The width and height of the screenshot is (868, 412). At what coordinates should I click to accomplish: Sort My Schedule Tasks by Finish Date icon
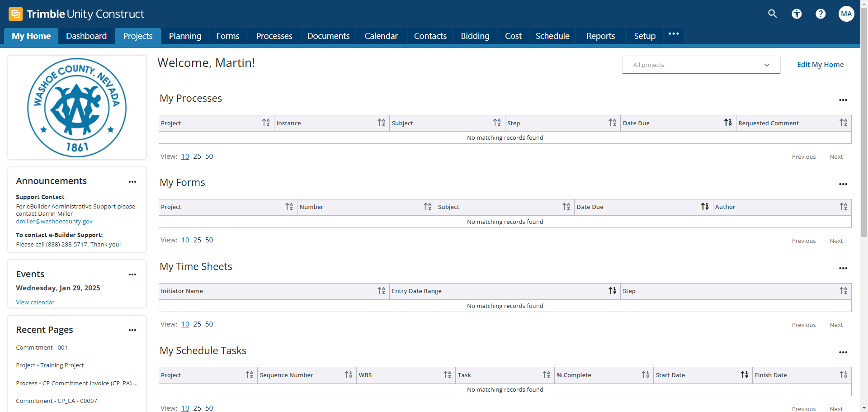844,375
